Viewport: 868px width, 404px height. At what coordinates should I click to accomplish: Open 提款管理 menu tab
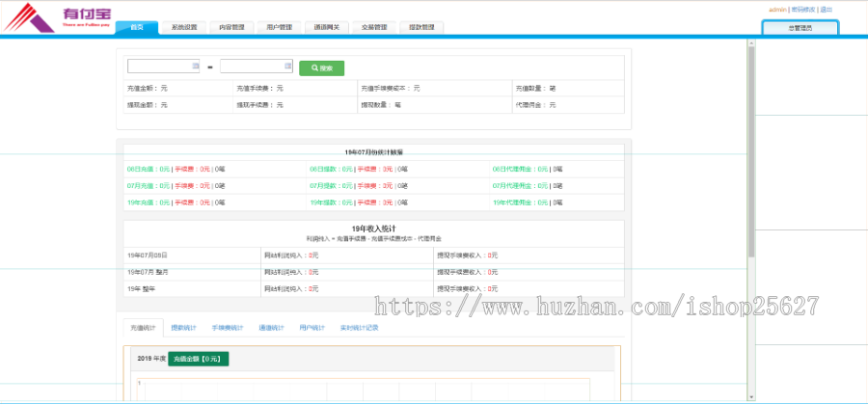tap(421, 27)
